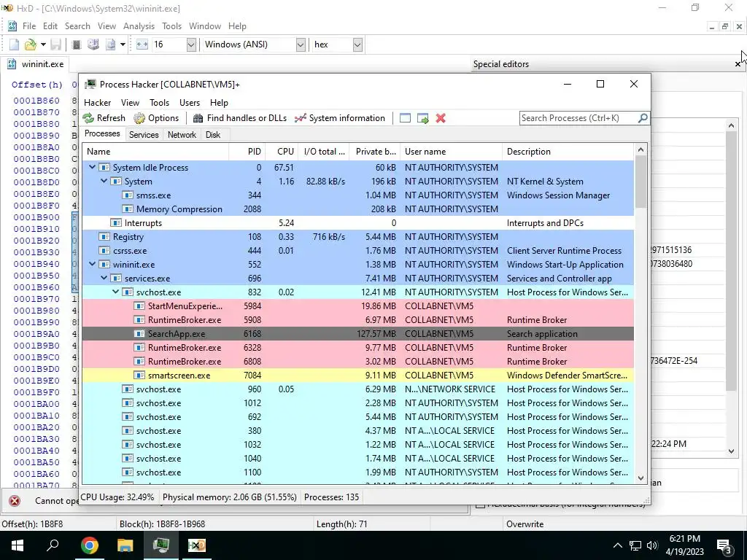
Task: Select the SearchApp.exe process row
Action: 357,334
